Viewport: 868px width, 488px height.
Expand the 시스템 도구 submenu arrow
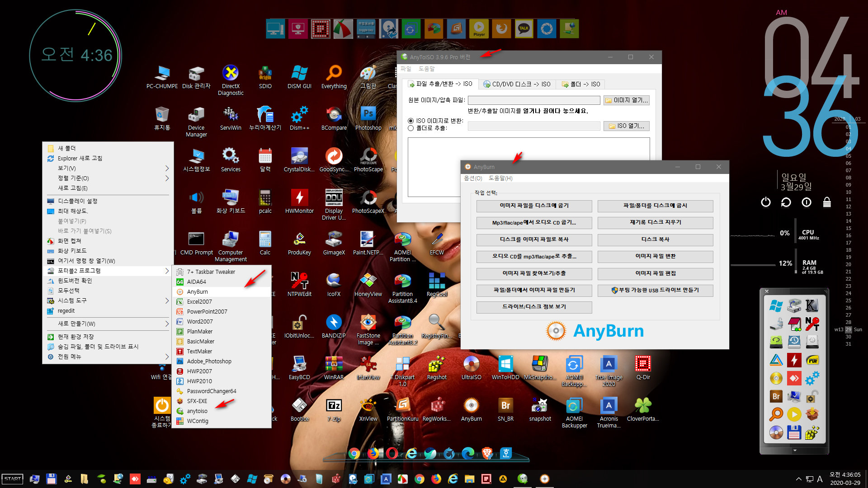167,300
